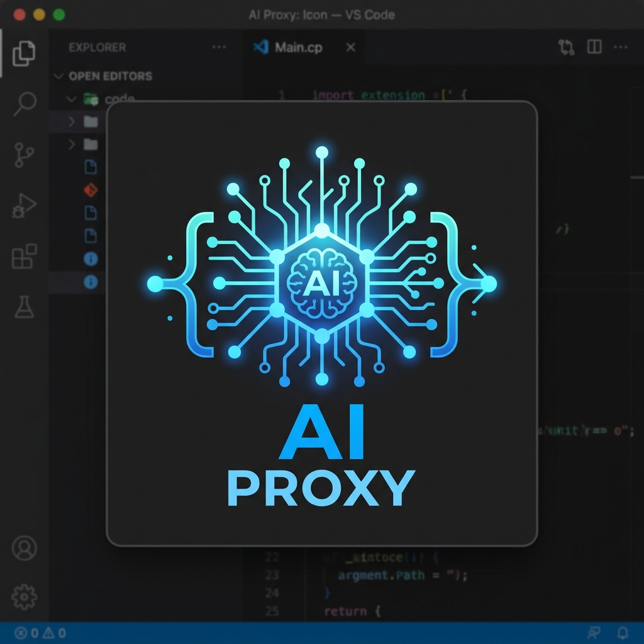The image size is (644, 644).
Task: Click the green full screen button
Action: tap(59, 15)
